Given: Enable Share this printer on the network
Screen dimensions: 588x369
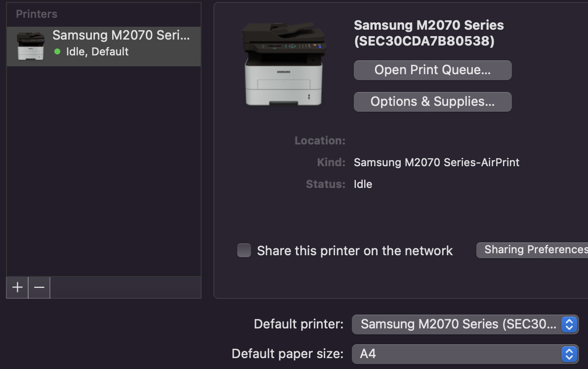Looking at the screenshot, I should point(244,250).
